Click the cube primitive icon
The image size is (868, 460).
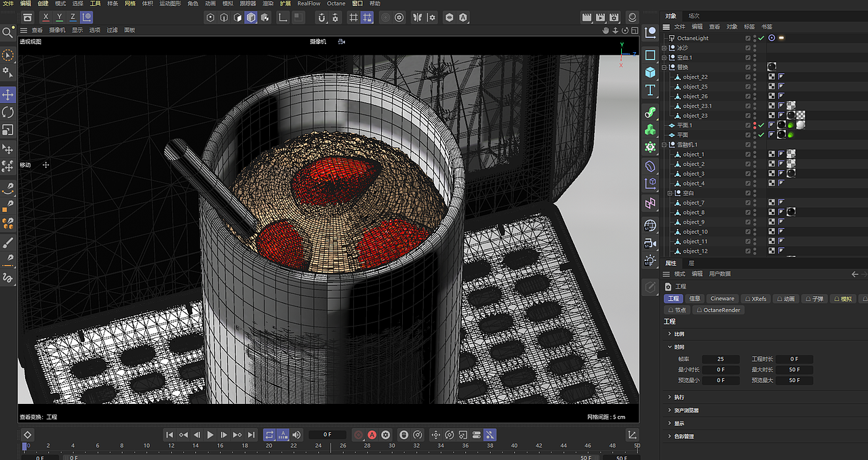coord(650,72)
